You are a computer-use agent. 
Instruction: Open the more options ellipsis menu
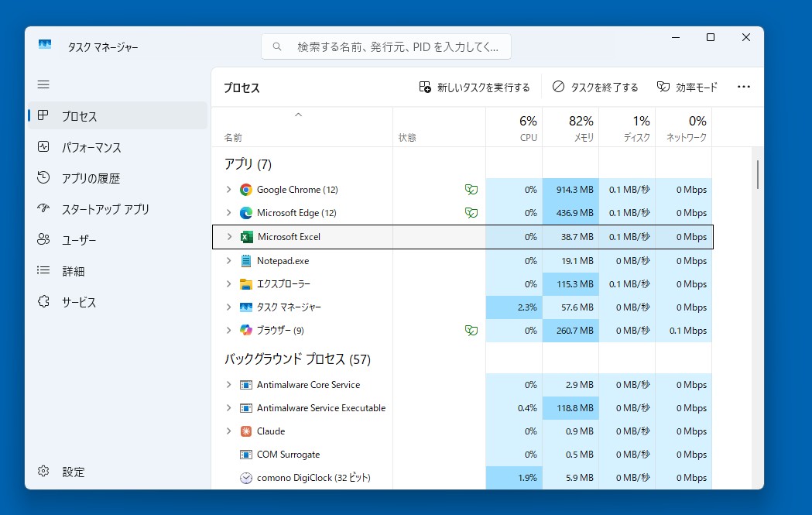pyautogui.click(x=744, y=87)
